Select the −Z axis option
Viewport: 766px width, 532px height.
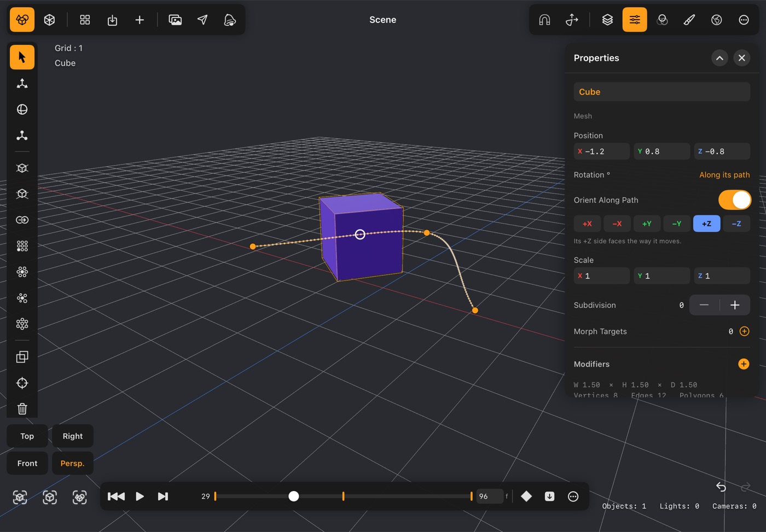(736, 224)
